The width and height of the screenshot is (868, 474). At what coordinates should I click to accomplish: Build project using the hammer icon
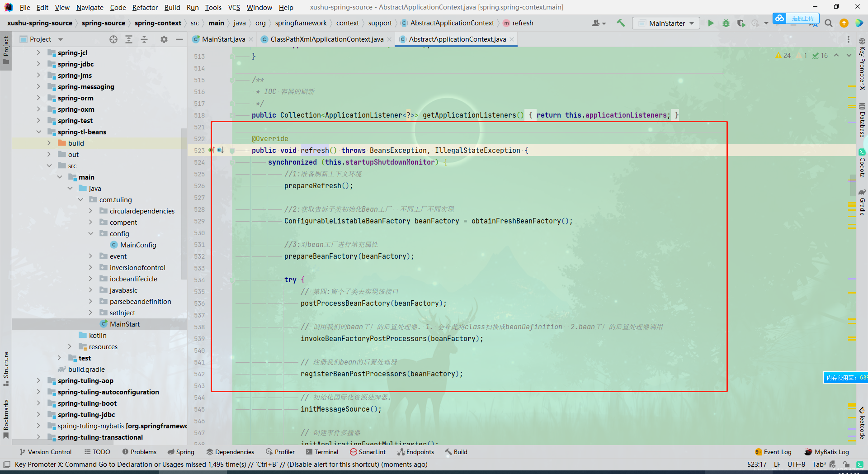click(x=621, y=23)
